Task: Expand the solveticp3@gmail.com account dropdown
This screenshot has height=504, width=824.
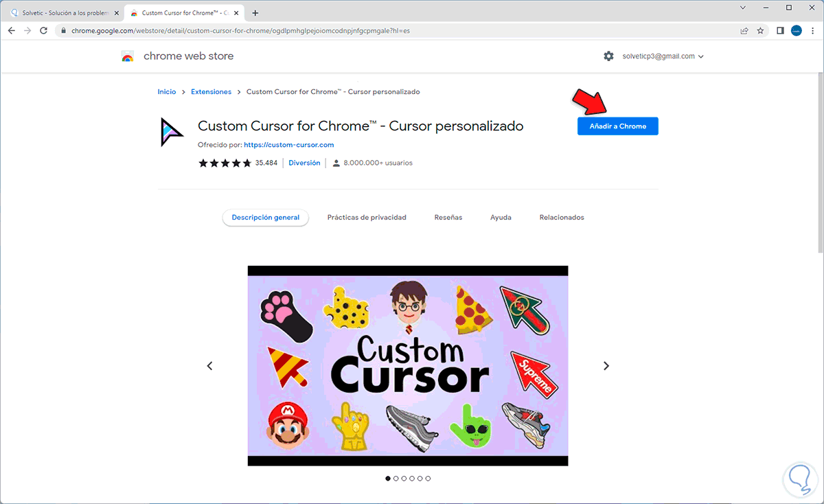Action: coord(663,56)
